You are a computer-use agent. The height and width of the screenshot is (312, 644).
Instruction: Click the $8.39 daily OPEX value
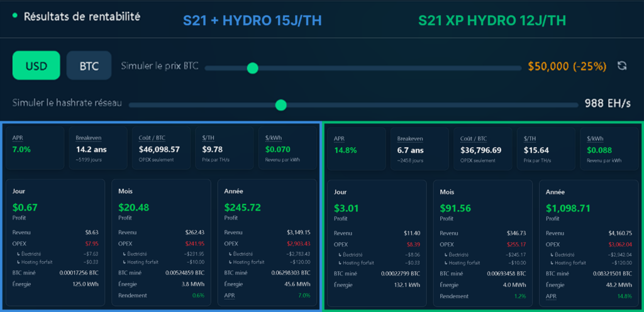point(413,244)
